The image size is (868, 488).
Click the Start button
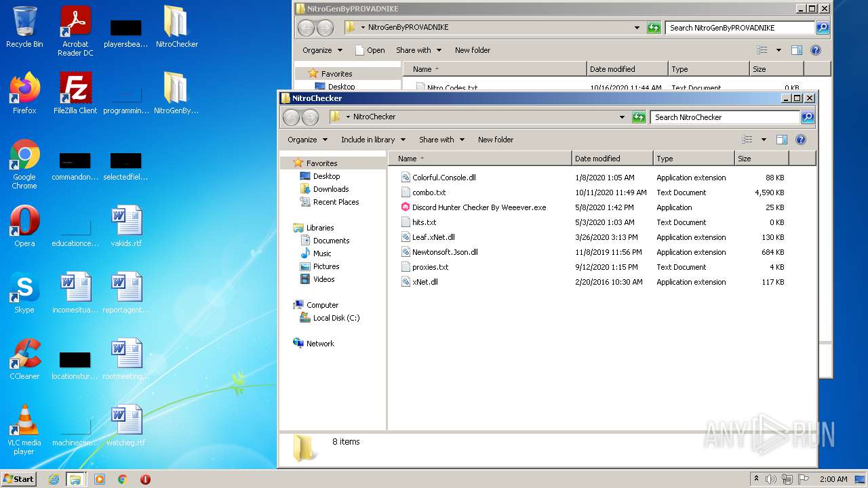pyautogui.click(x=18, y=479)
